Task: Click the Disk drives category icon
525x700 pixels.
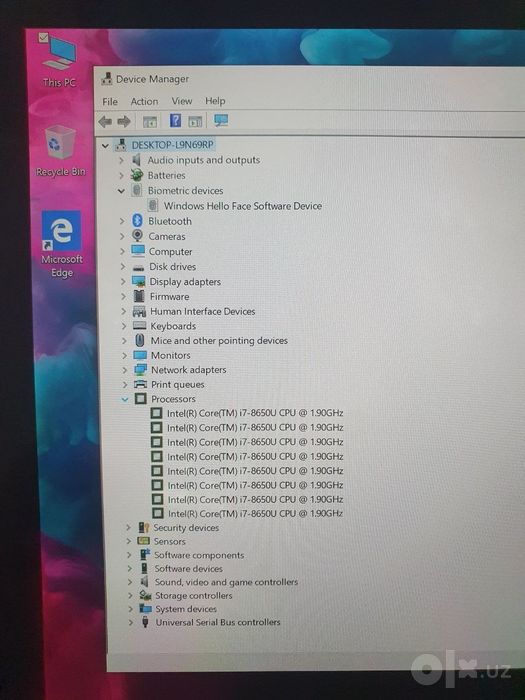Action: [139, 267]
